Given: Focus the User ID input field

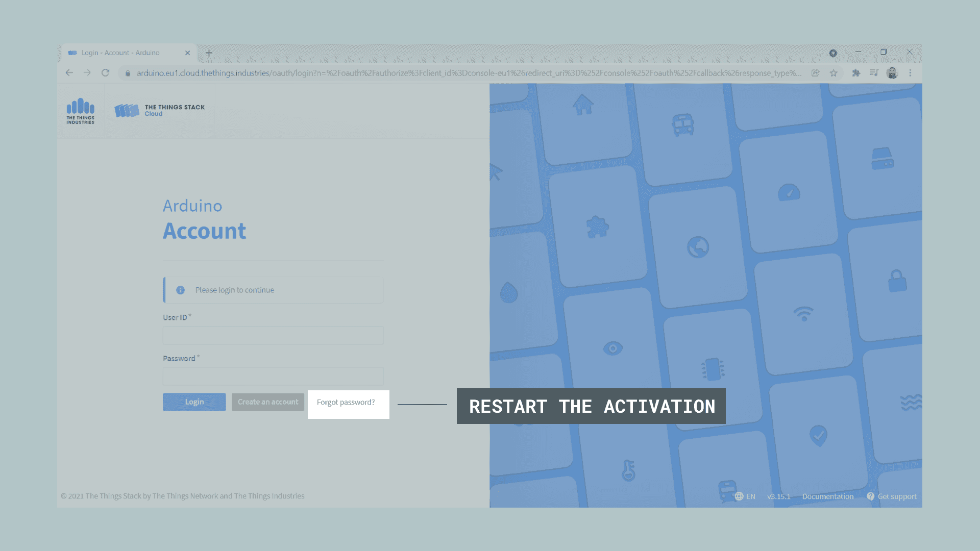Looking at the screenshot, I should pyautogui.click(x=273, y=336).
